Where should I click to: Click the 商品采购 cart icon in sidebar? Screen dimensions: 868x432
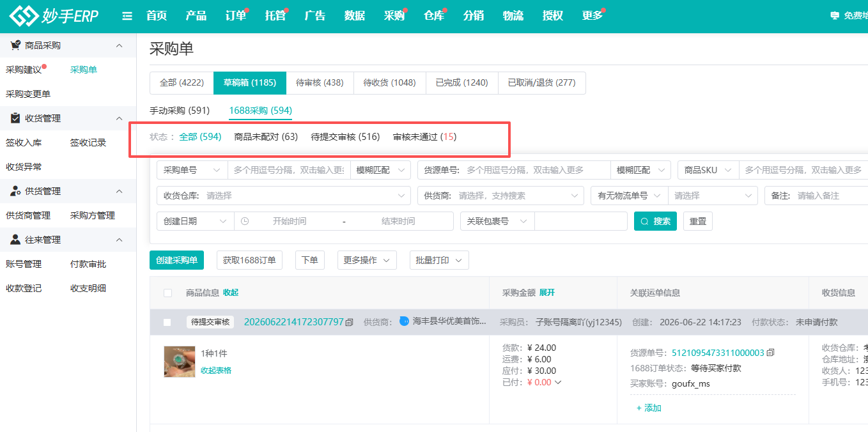15,45
